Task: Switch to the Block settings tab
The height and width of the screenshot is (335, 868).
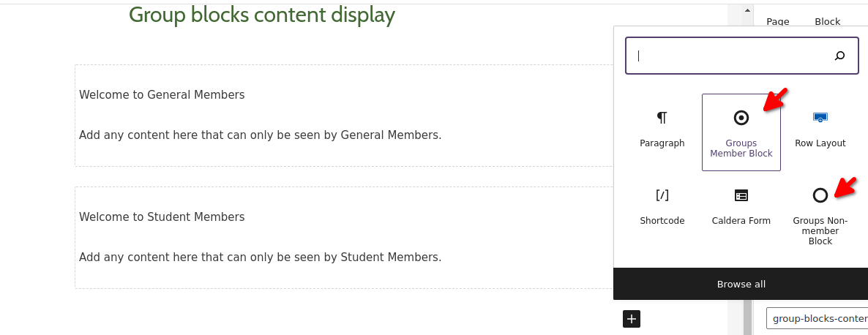Action: point(827,21)
